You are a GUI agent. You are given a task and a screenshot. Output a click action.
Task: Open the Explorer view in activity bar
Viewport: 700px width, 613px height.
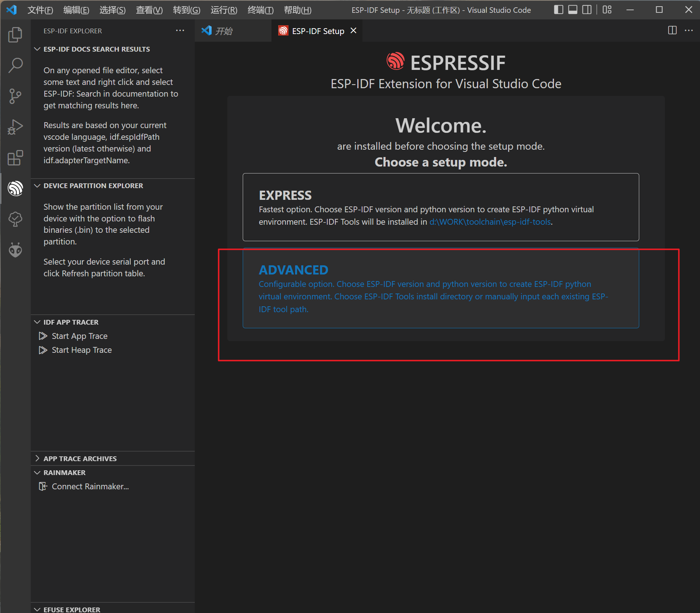click(x=15, y=35)
